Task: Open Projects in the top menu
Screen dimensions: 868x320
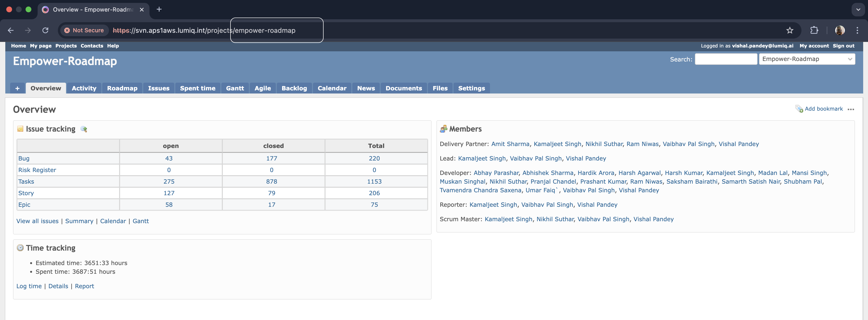Action: click(x=66, y=46)
